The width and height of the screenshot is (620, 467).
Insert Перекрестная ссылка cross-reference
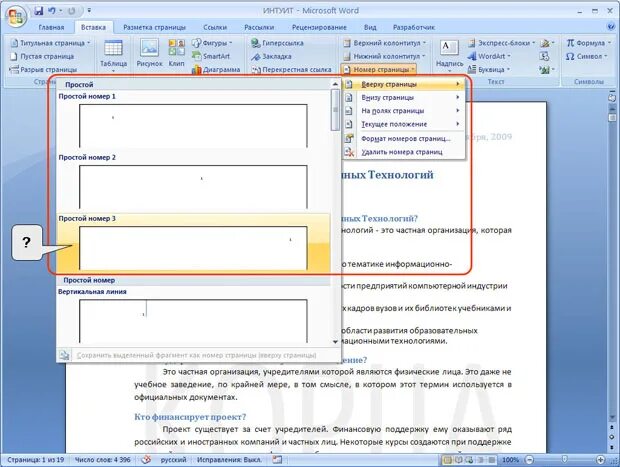pyautogui.click(x=292, y=70)
